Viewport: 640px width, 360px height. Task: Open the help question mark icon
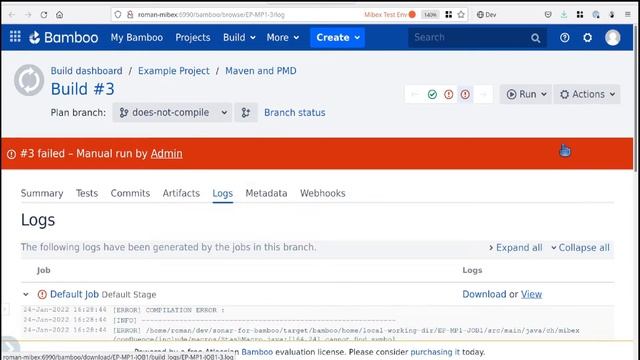pyautogui.click(x=564, y=38)
